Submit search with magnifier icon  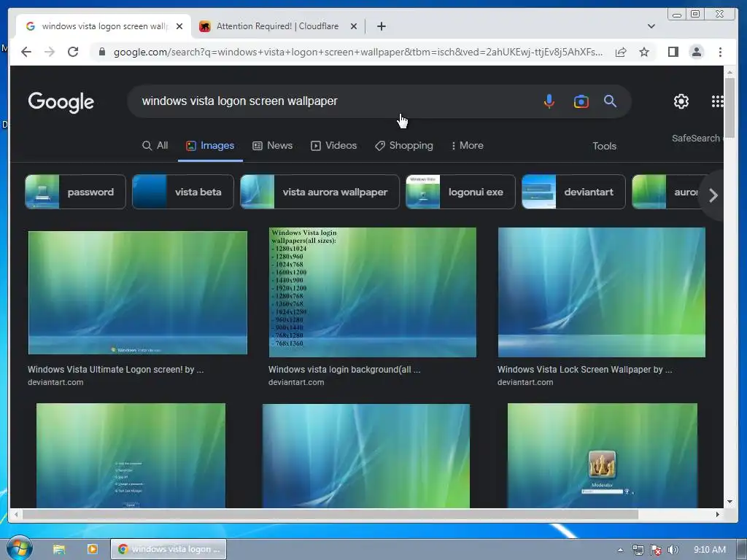click(x=611, y=101)
